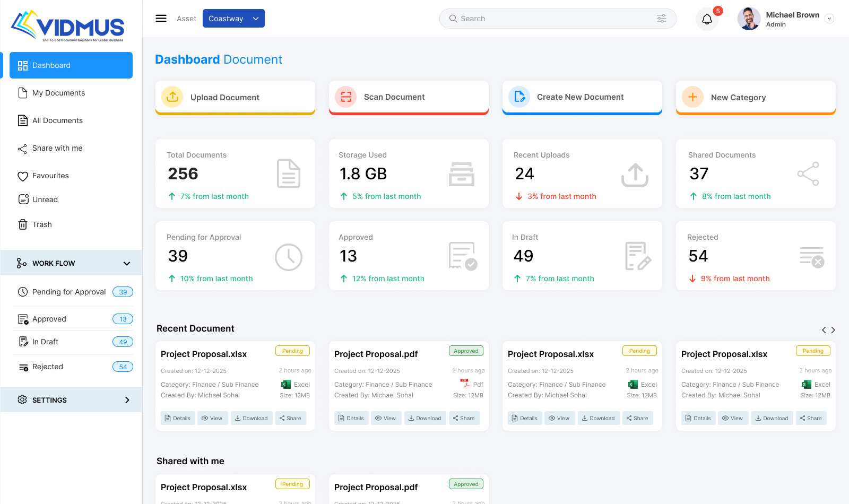
Task: Collapse the WORK FLOW section
Action: pyautogui.click(x=127, y=264)
